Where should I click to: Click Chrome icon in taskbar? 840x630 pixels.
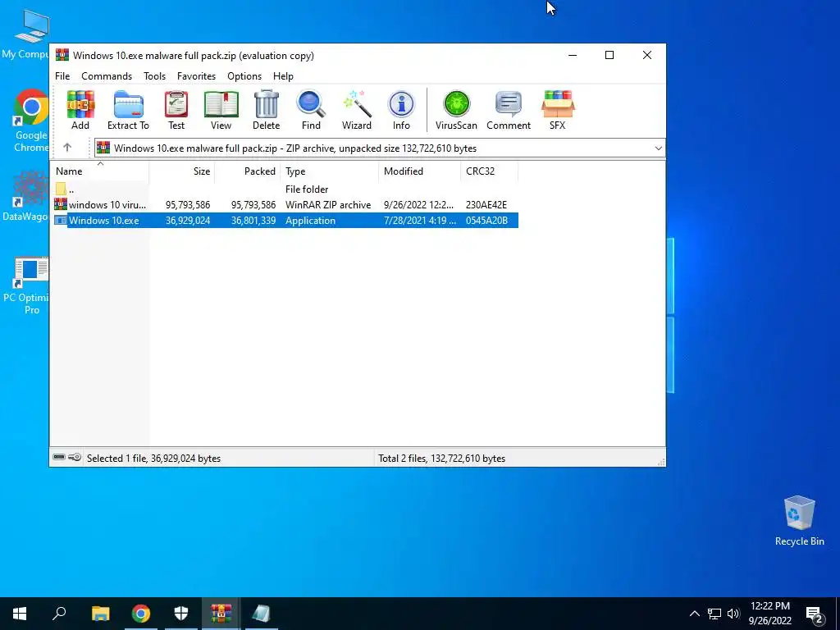click(141, 614)
